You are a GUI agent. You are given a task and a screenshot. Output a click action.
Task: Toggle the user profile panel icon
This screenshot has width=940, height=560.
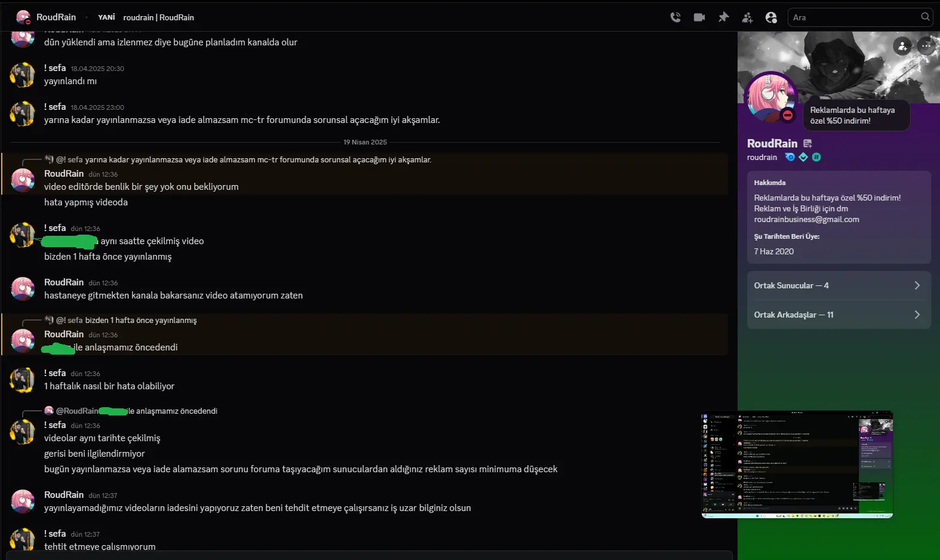tap(771, 17)
